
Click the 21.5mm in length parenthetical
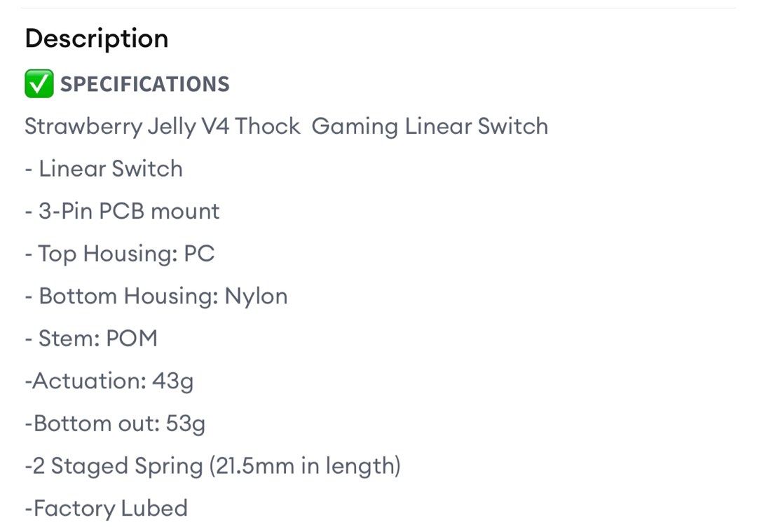coord(305,466)
